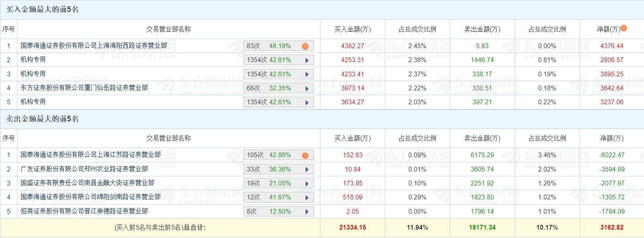Open 广发证券郑州农业路证券营业部 link
This screenshot has width=644, height=238.
[84, 169]
